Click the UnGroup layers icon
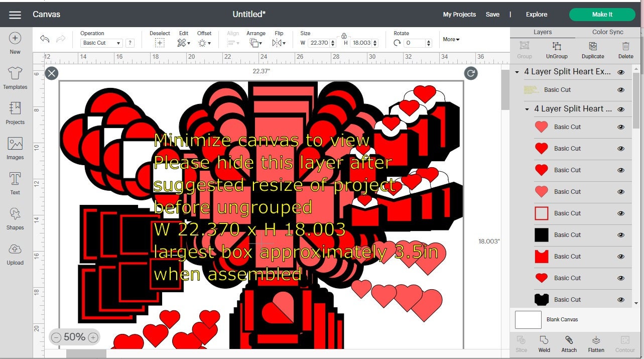This screenshot has width=644, height=359. point(557,50)
